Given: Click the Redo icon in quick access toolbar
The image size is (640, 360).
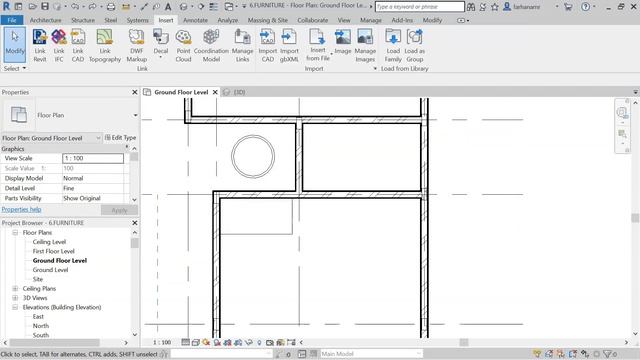Looking at the screenshot, I should [x=92, y=7].
